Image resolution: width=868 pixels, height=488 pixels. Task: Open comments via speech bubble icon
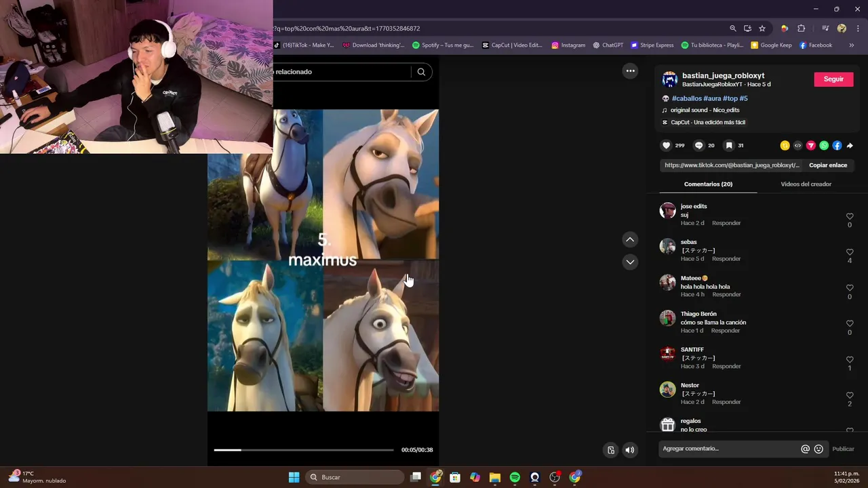pyautogui.click(x=698, y=146)
